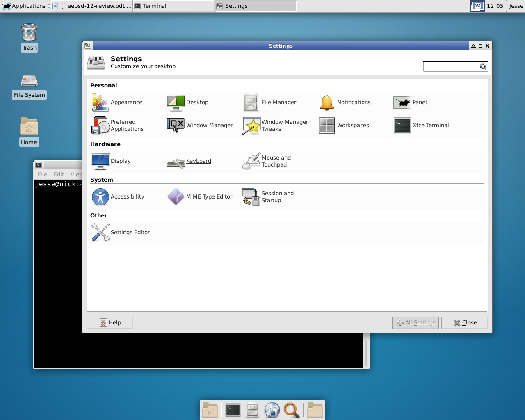
Task: Open the Workspaces settings icon
Action: (327, 126)
